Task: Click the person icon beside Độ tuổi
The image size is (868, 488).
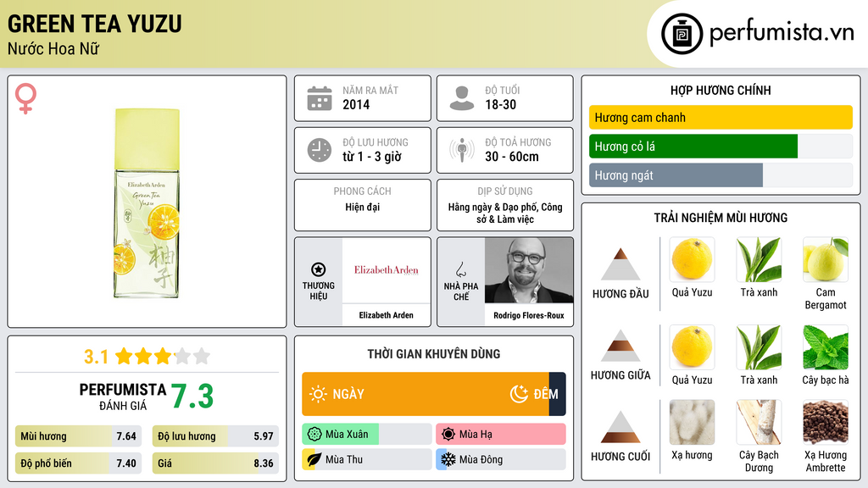Action: 462,98
